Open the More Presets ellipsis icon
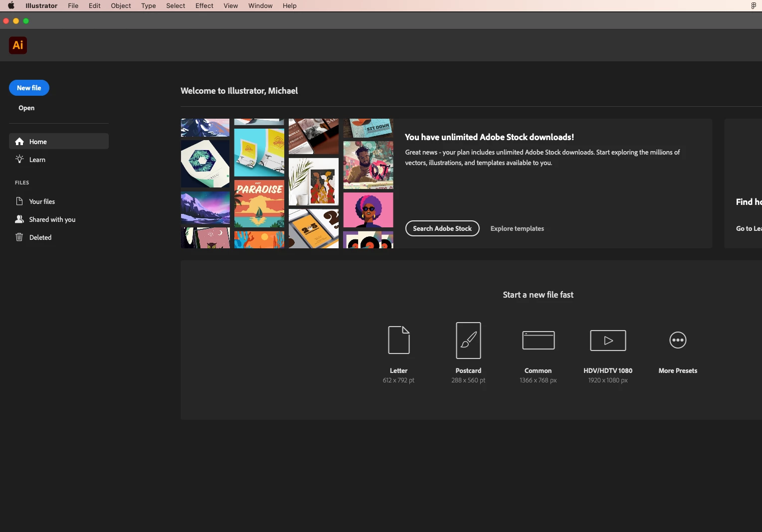The image size is (762, 532). point(678,340)
